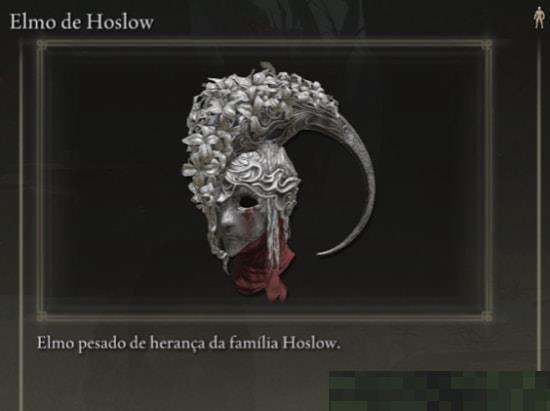This screenshot has width=550, height=411.
Task: Click the frame's top-right corner ornament
Action: point(487,44)
